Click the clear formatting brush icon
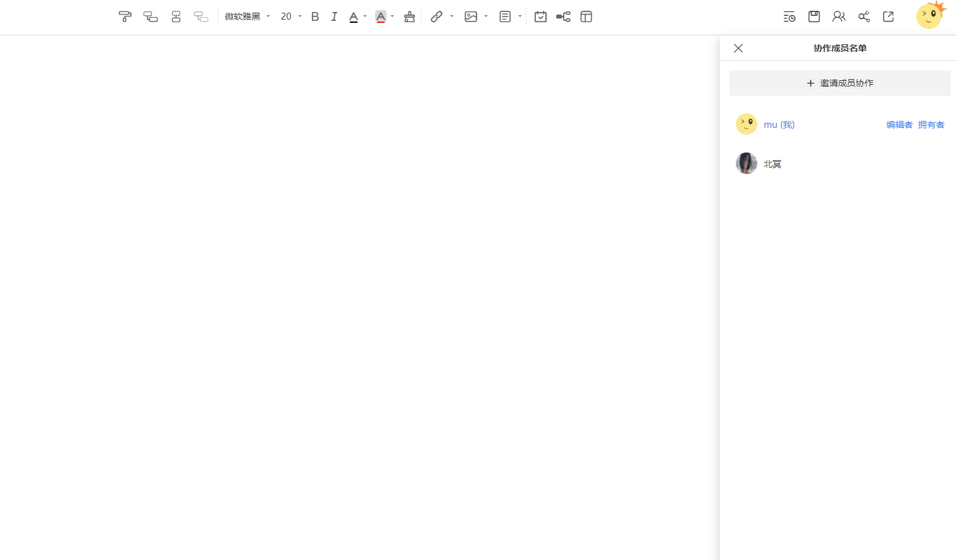 (409, 17)
